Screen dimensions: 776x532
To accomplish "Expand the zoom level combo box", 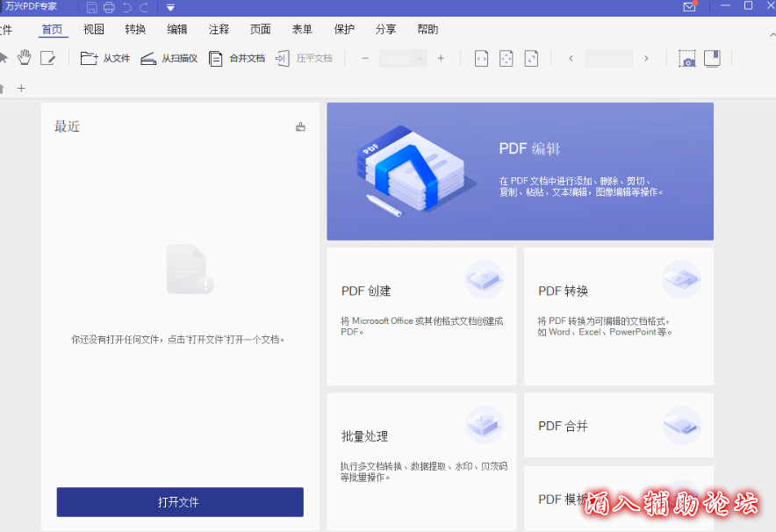I will click(x=420, y=59).
